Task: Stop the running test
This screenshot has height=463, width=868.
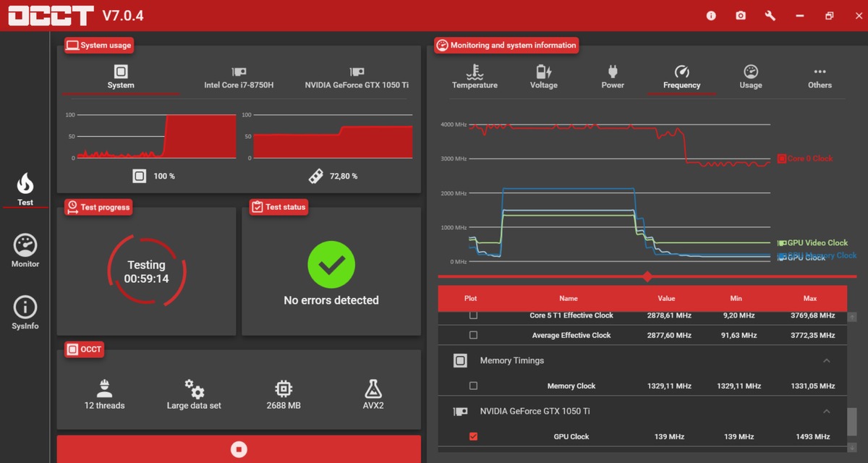Action: click(x=239, y=449)
